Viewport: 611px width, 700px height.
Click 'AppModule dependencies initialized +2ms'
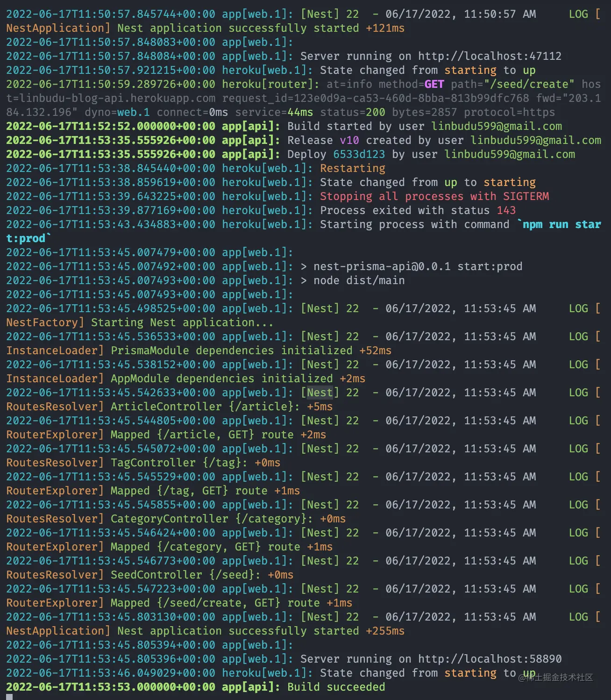[238, 379]
